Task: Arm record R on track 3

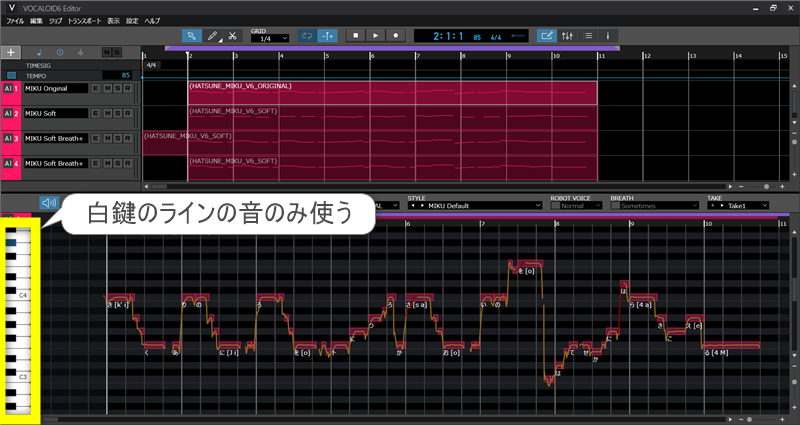Action: click(128, 138)
